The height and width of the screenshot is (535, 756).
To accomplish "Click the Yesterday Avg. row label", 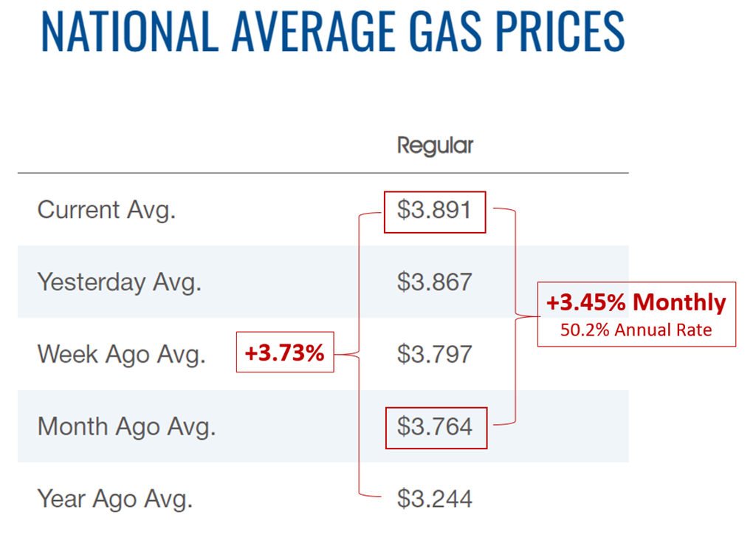I will (x=119, y=282).
